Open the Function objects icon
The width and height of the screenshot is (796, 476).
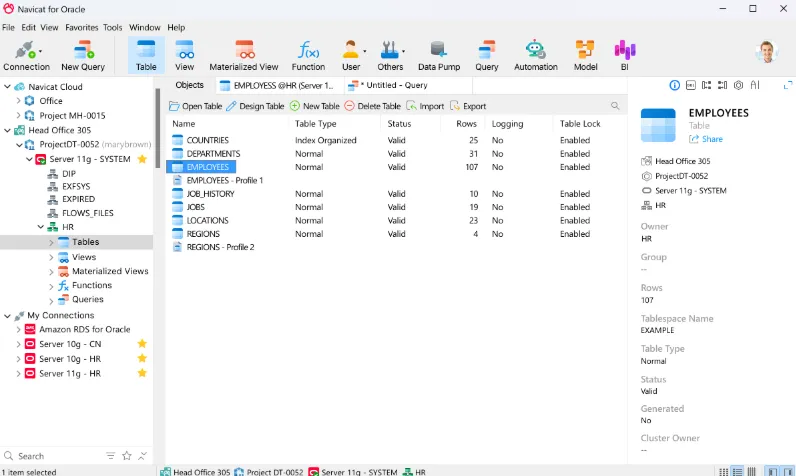pos(308,55)
